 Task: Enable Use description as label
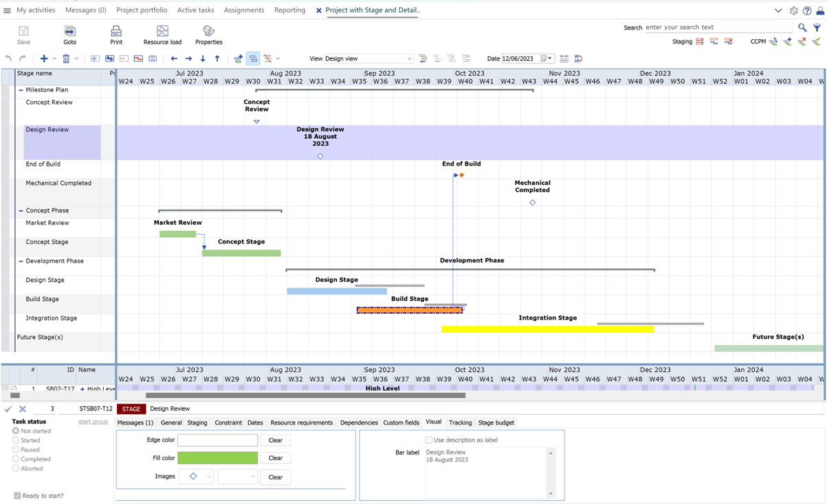click(x=429, y=440)
